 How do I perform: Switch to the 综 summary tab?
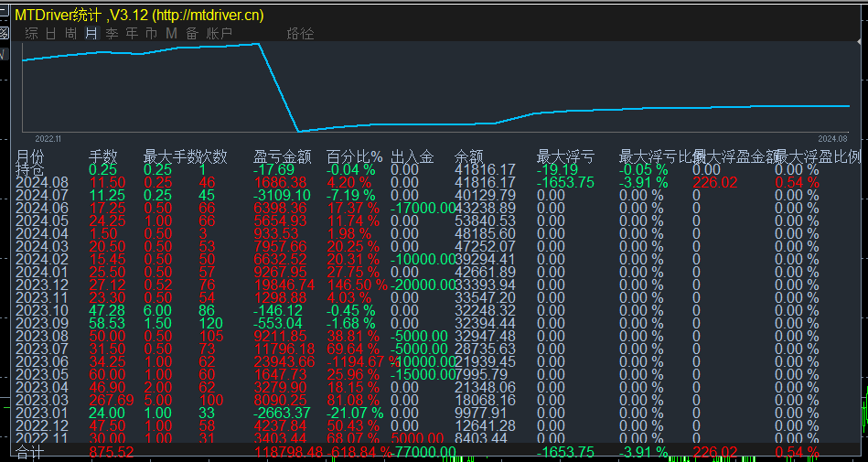coord(32,34)
